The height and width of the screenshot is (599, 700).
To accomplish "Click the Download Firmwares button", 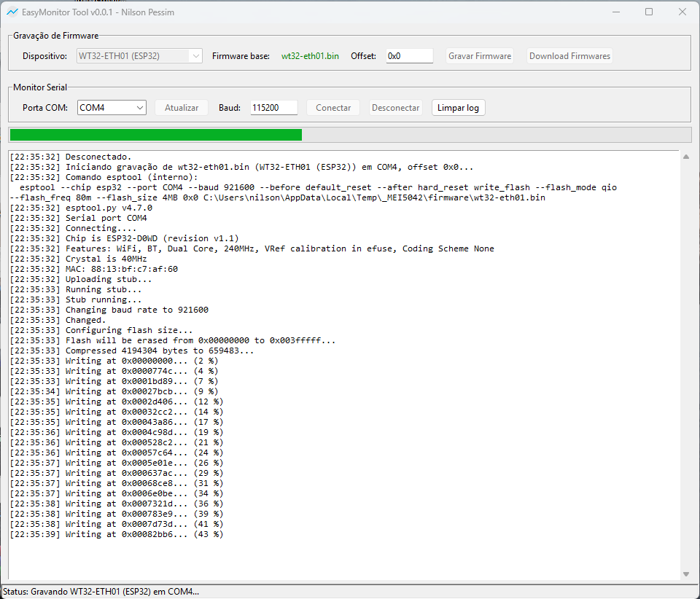I will click(569, 56).
